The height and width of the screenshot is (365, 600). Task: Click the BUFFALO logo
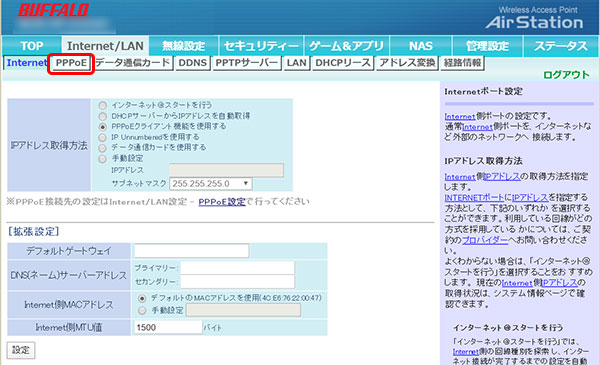pyautogui.click(x=54, y=10)
